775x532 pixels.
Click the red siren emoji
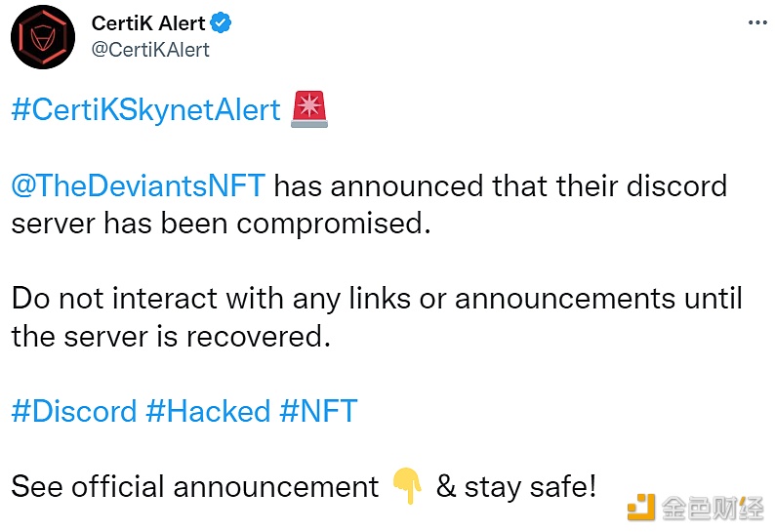click(309, 110)
